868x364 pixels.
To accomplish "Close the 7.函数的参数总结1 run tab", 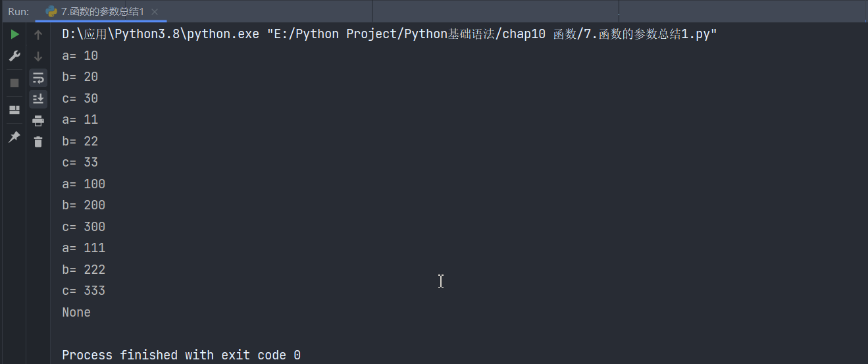I will 155,12.
